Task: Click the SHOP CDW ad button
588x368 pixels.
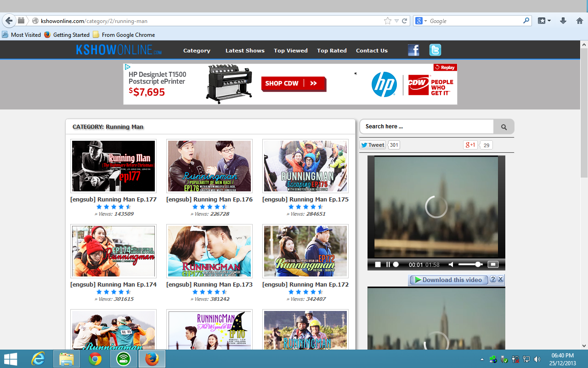Action: [x=294, y=84]
